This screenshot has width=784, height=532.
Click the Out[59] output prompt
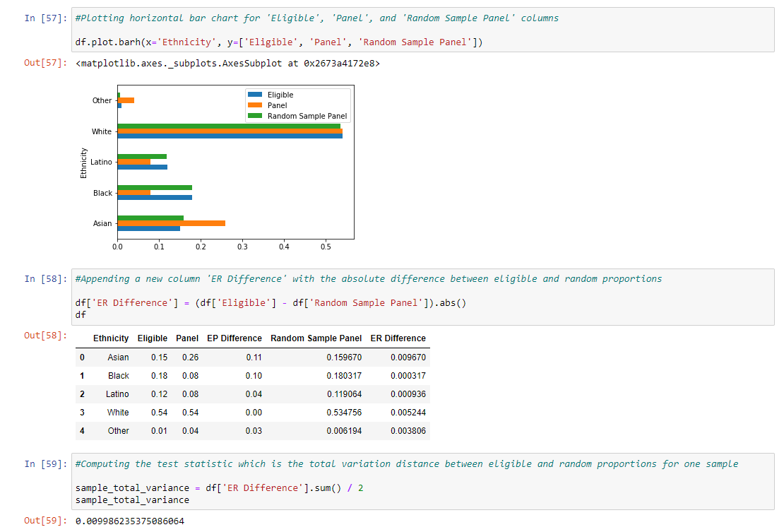(x=47, y=521)
